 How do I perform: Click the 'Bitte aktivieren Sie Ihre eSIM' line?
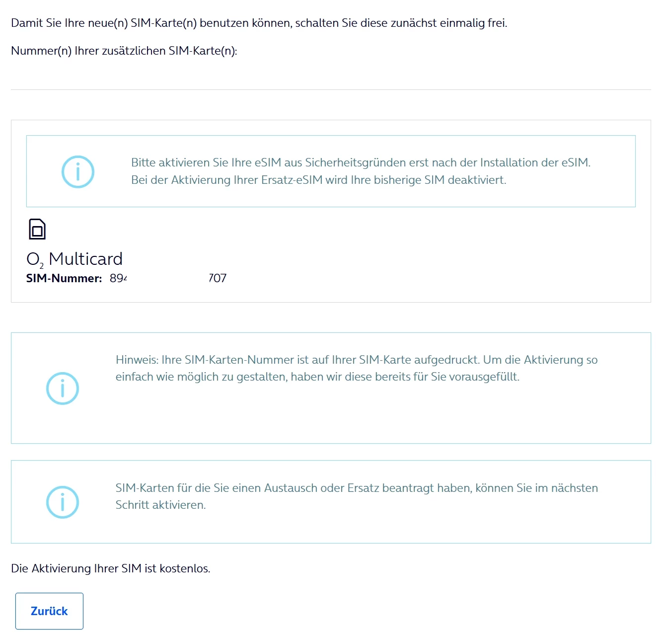(361, 162)
